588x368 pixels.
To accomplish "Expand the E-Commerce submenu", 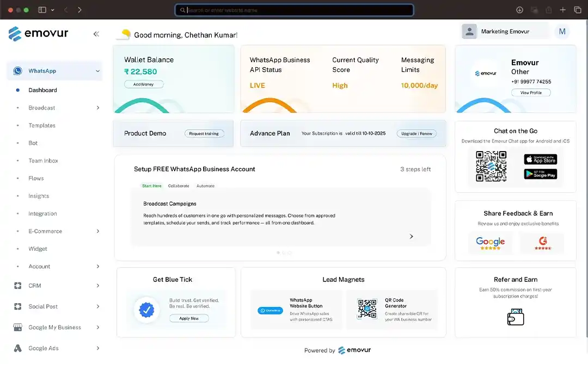I will (98, 231).
